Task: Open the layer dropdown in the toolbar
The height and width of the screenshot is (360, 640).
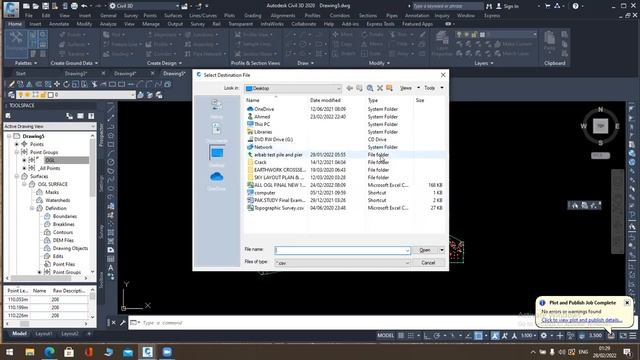Action: coord(133,95)
